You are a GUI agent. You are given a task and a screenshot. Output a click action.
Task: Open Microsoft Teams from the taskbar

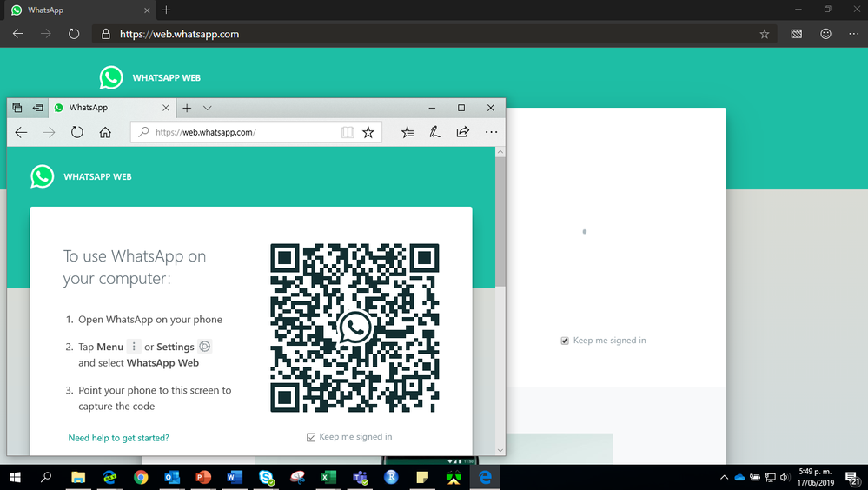click(x=361, y=477)
